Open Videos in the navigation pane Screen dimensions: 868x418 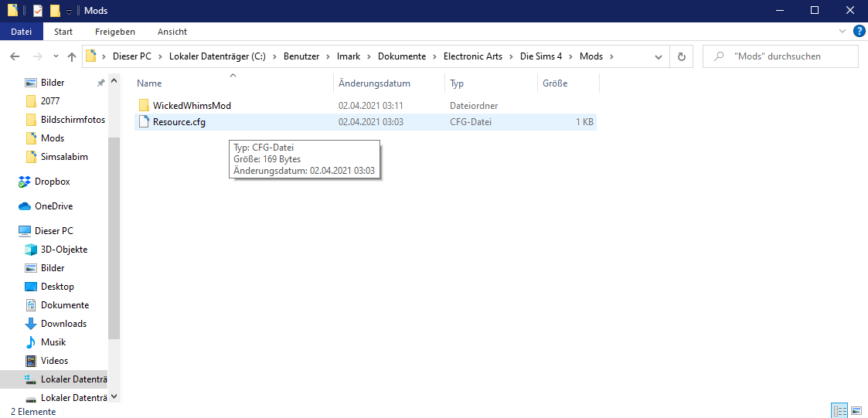pyautogui.click(x=54, y=360)
